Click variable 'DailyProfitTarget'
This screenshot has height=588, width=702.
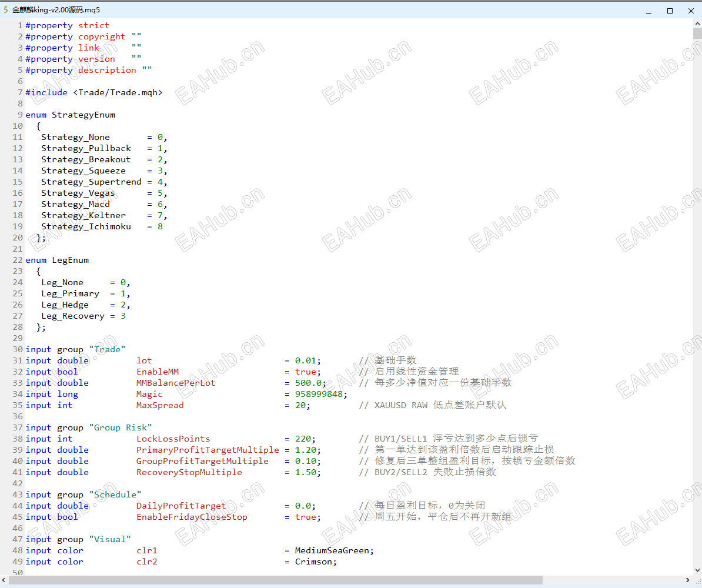click(x=181, y=506)
